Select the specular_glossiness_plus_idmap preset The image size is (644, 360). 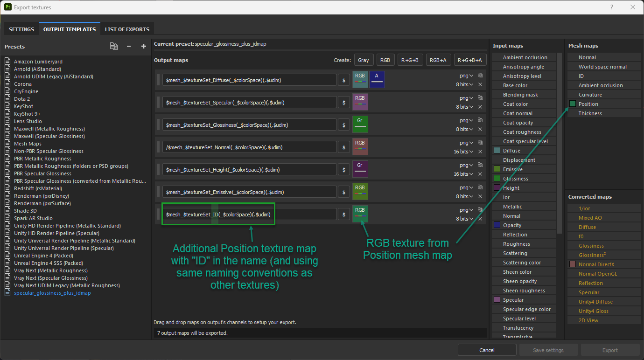(52, 293)
